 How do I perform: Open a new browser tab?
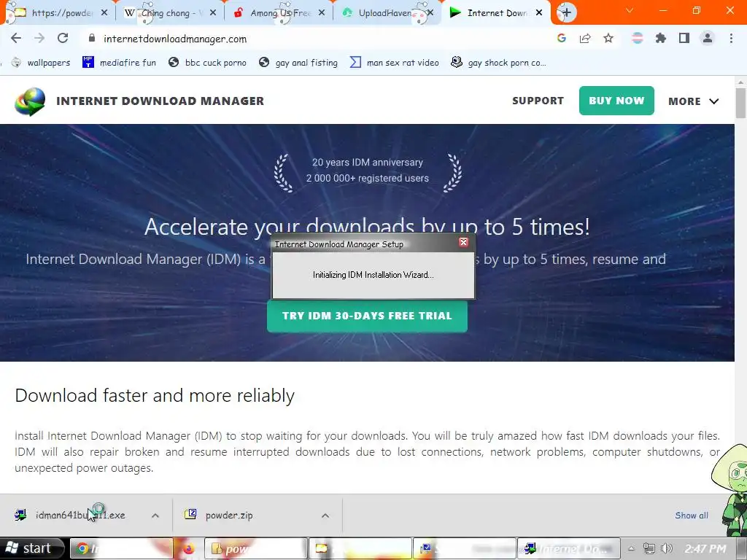566,12
